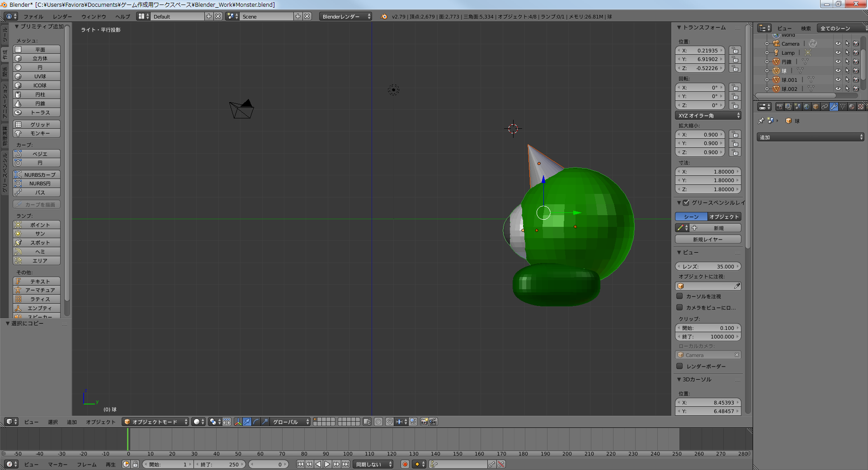
Task: Enable the カメラをビューにロック checkbox
Action: pos(679,308)
